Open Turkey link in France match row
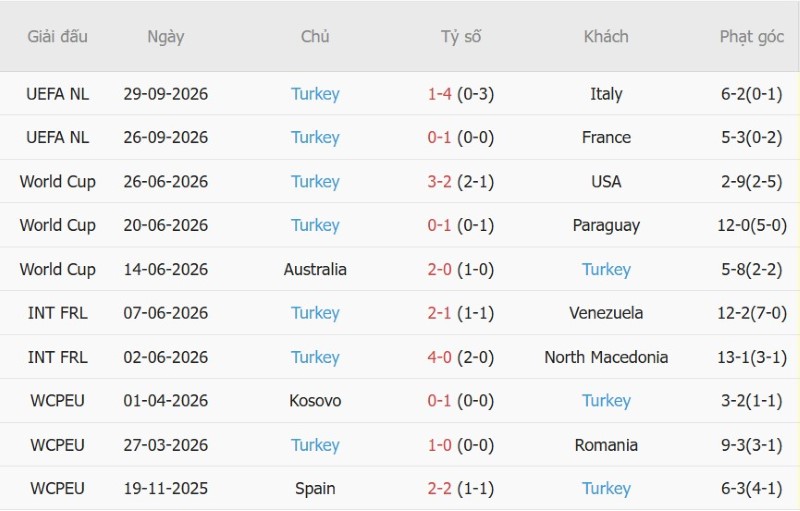This screenshot has height=511, width=800. (x=315, y=137)
